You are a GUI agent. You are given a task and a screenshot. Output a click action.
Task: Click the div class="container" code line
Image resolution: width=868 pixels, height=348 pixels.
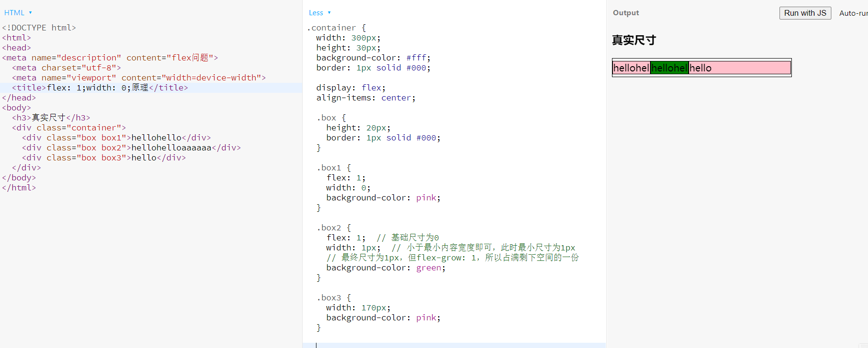pos(69,128)
